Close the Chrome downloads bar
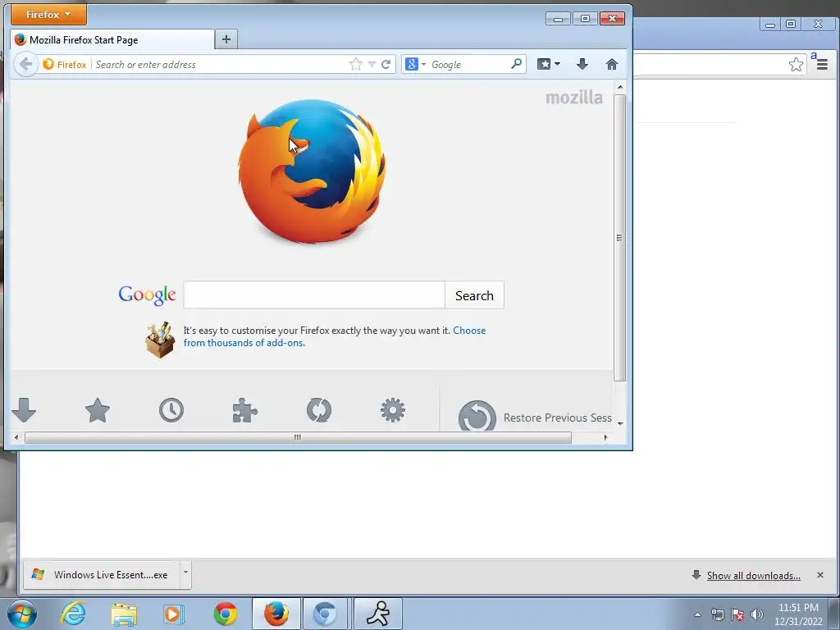The image size is (840, 630). (x=819, y=575)
